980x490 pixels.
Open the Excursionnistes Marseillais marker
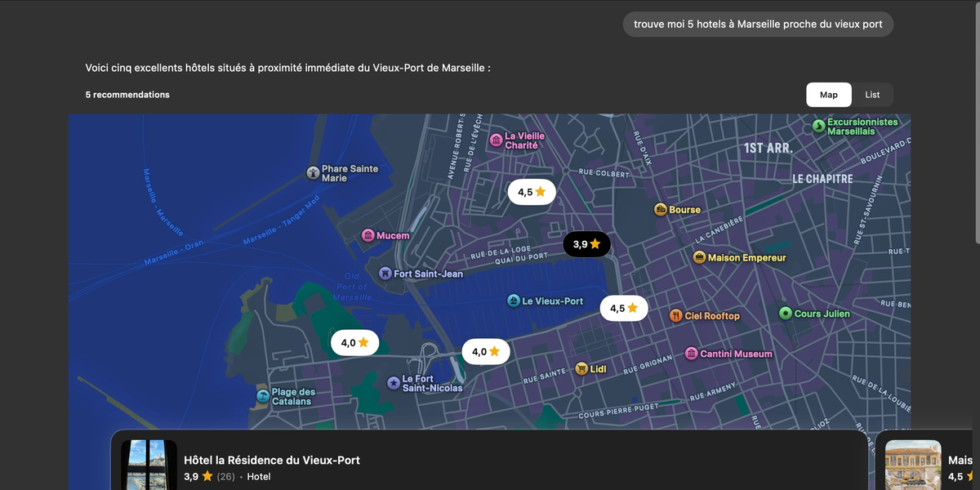[x=817, y=127]
